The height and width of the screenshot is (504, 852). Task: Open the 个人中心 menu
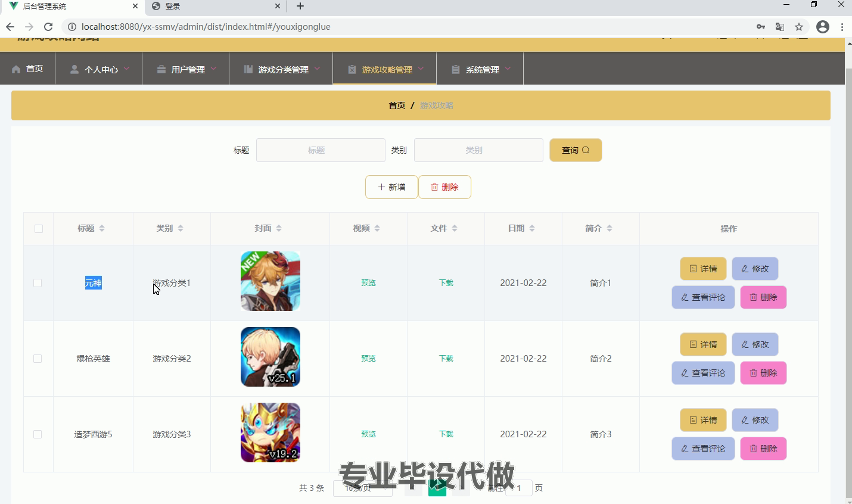[x=99, y=69]
